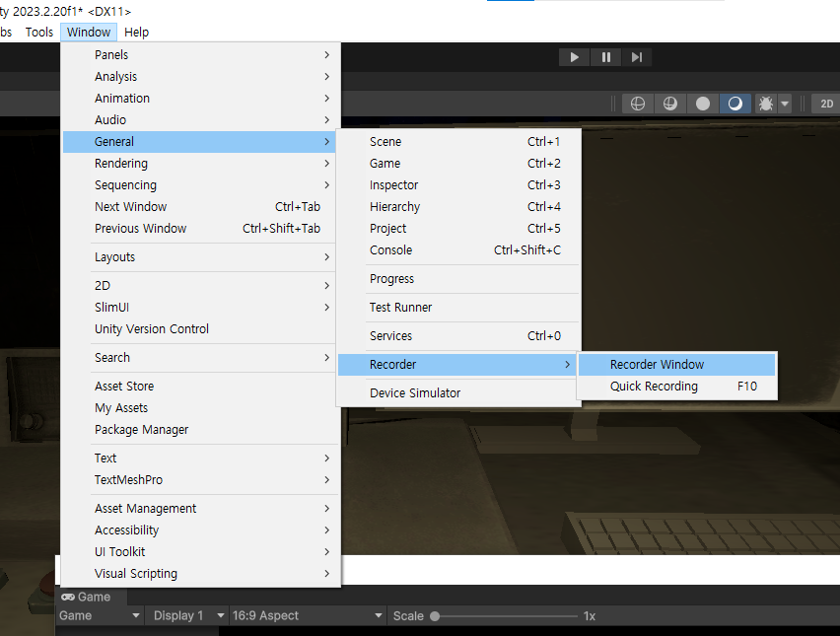This screenshot has height=636, width=840.
Task: Open the Hierarchy window entry
Action: pyautogui.click(x=458, y=207)
